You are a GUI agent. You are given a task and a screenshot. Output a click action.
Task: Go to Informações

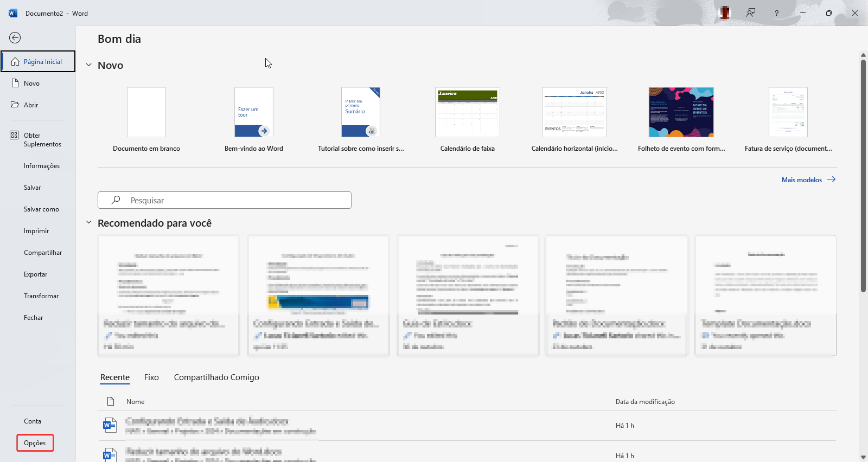pyautogui.click(x=42, y=166)
